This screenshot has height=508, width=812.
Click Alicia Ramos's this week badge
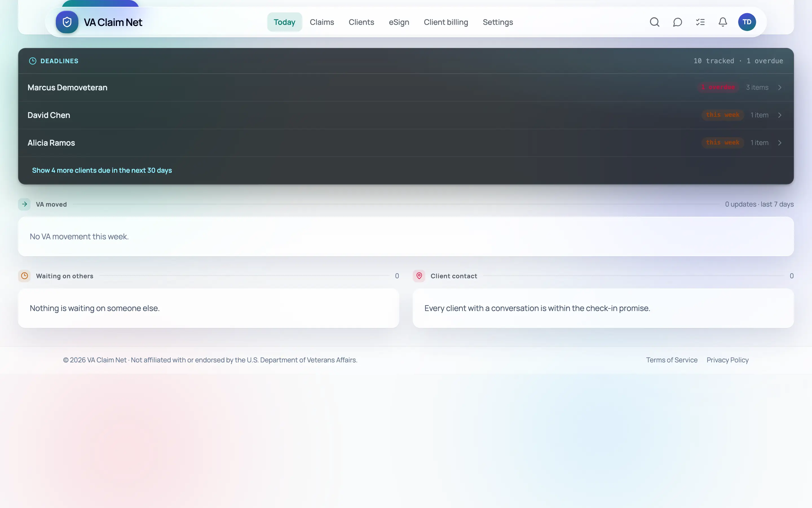(x=723, y=143)
